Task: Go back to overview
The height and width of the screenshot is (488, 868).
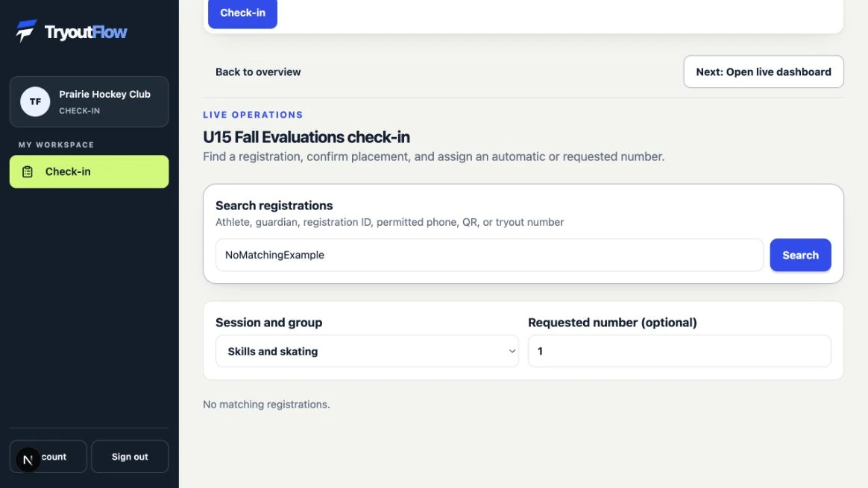Action: point(258,72)
